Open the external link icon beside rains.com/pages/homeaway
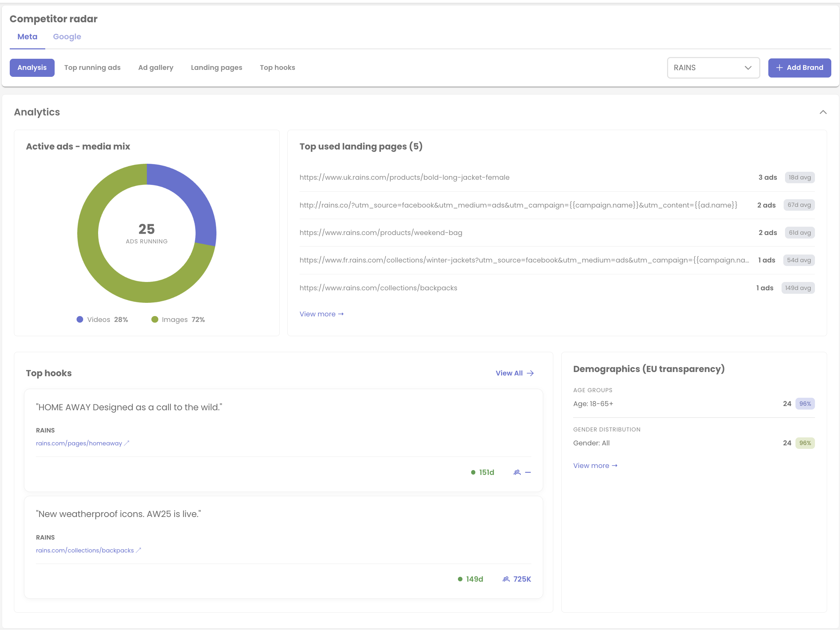The width and height of the screenshot is (840, 630). coord(127,443)
